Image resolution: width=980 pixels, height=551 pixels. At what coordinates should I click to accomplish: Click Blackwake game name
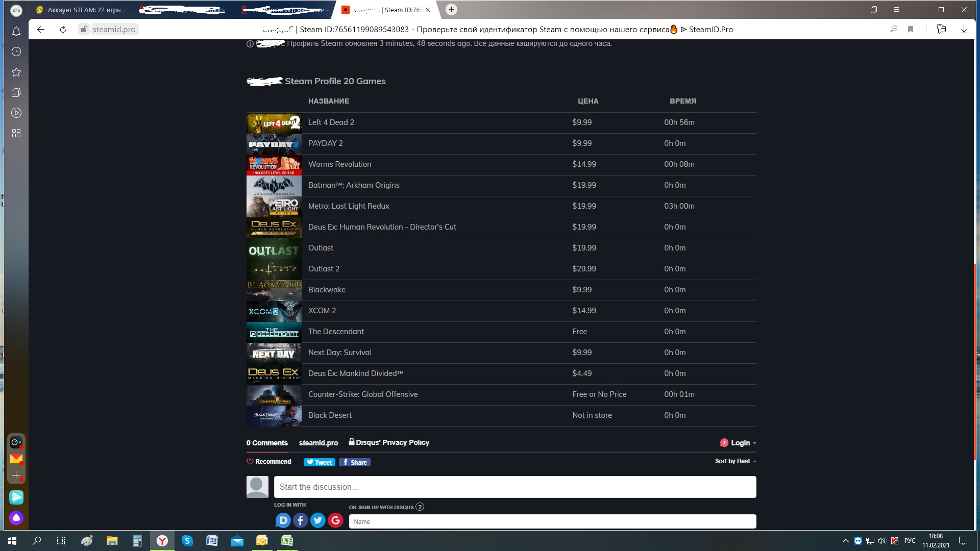pyautogui.click(x=327, y=290)
